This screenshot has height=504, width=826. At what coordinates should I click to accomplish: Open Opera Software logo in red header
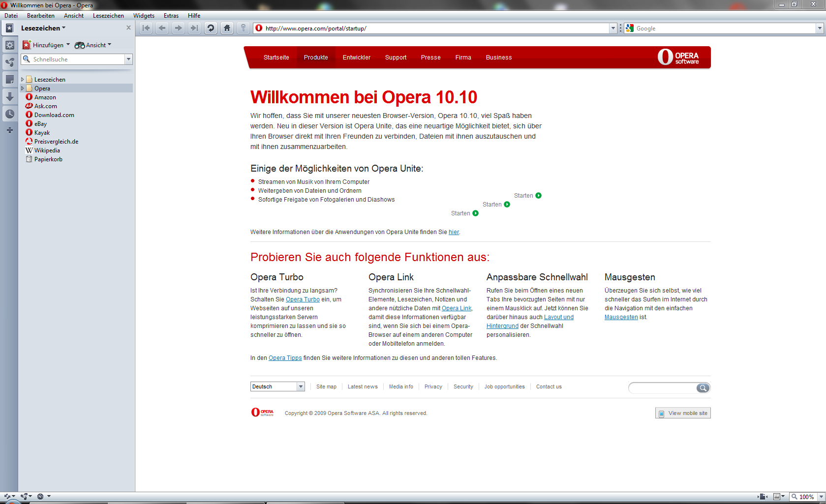point(678,58)
